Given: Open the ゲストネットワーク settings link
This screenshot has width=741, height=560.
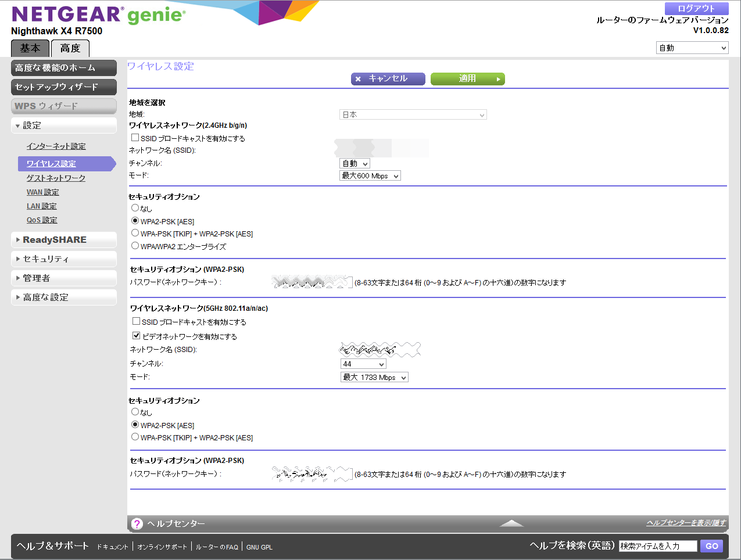Looking at the screenshot, I should pos(56,178).
